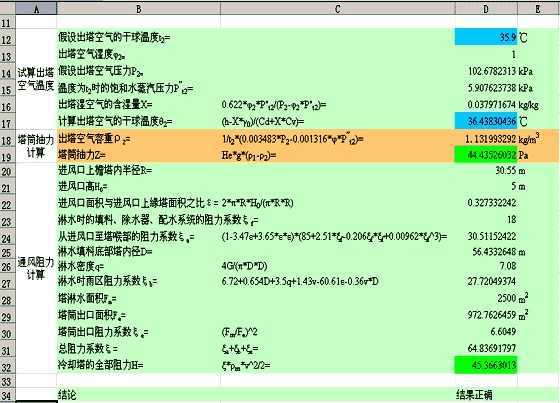Viewport: 560px width, 403px height.
Task: Select row 17 header
Action: [x=7, y=122]
